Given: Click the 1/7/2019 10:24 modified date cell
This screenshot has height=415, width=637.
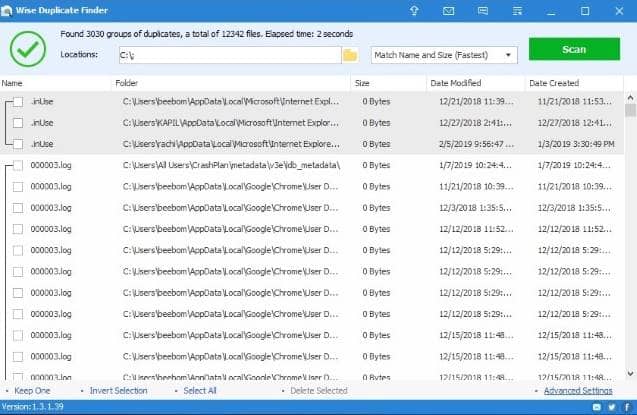Looking at the screenshot, I should point(475,165).
